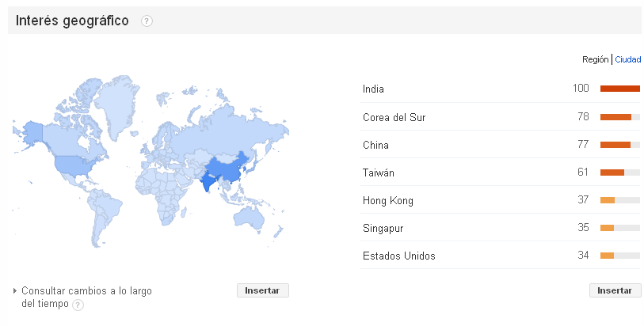The width and height of the screenshot is (644, 326).
Task: Click India on the world map
Action: pos(209,181)
